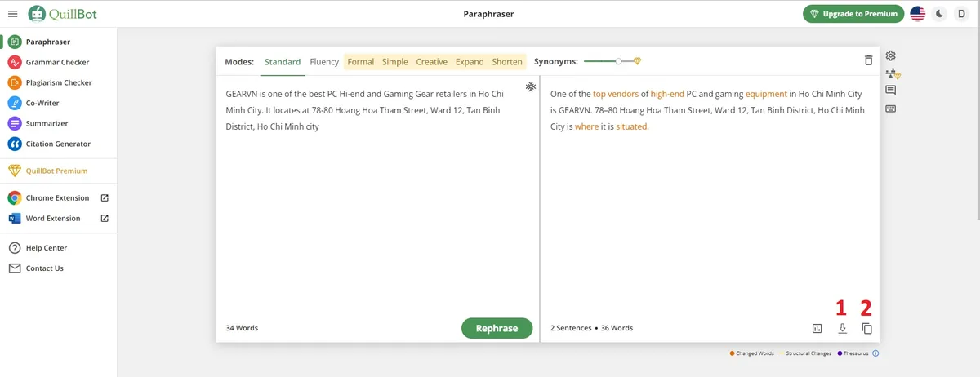Viewport: 980px width, 377px height.
Task: Click Upgrade to Premium button
Action: pos(853,14)
